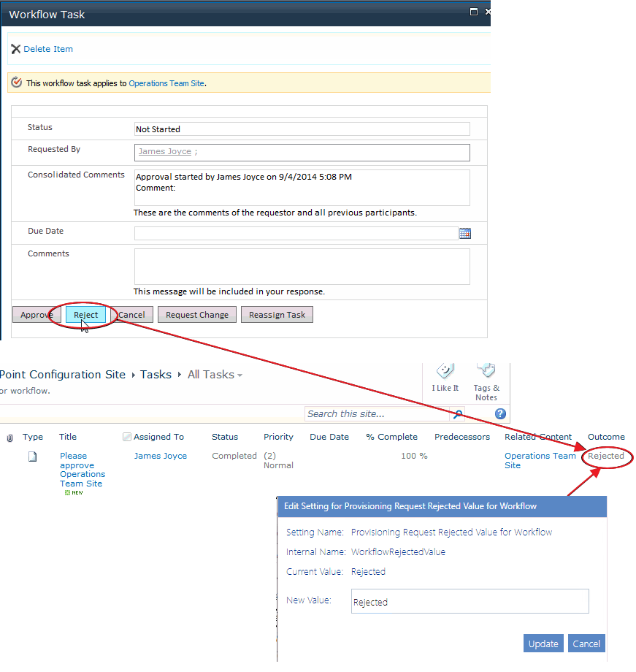The image size is (636, 672).
Task: Click the attachments paperclip column icon
Action: [x=9, y=436]
